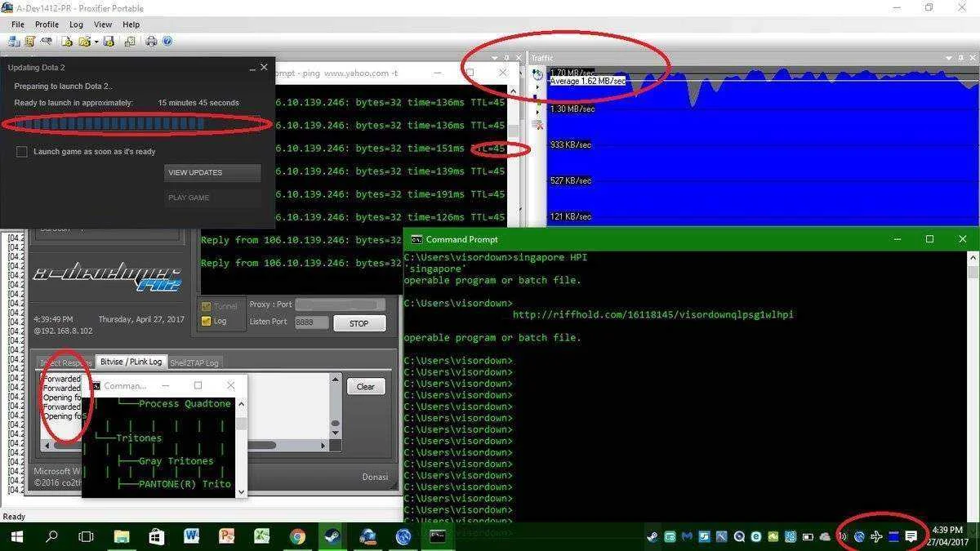Click the PLAY GAME button
The width and height of the screenshot is (980, 551).
[212, 198]
